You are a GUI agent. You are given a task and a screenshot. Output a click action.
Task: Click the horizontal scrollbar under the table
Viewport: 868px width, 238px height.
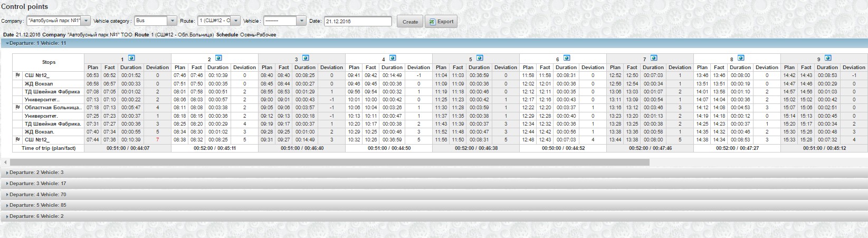click(327, 163)
